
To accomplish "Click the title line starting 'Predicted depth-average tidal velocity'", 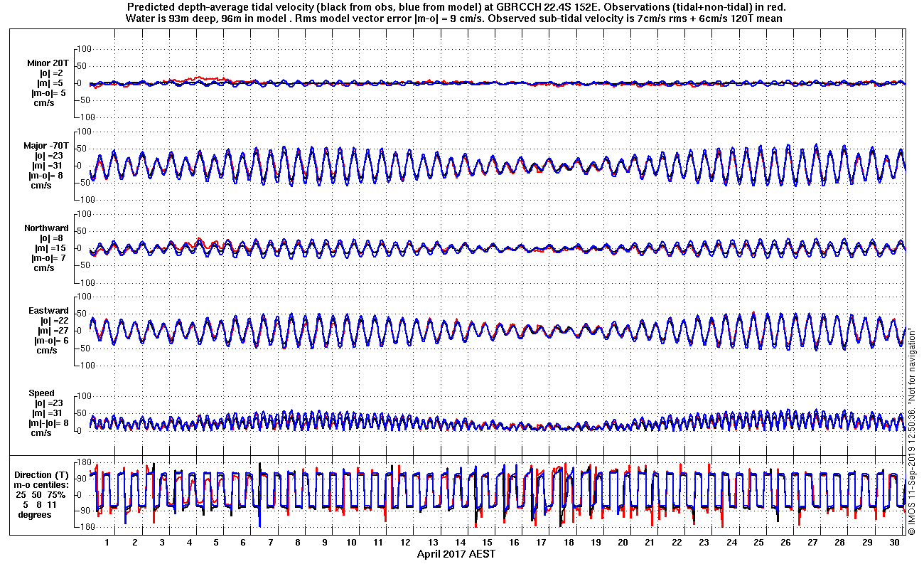I will pos(456,7).
